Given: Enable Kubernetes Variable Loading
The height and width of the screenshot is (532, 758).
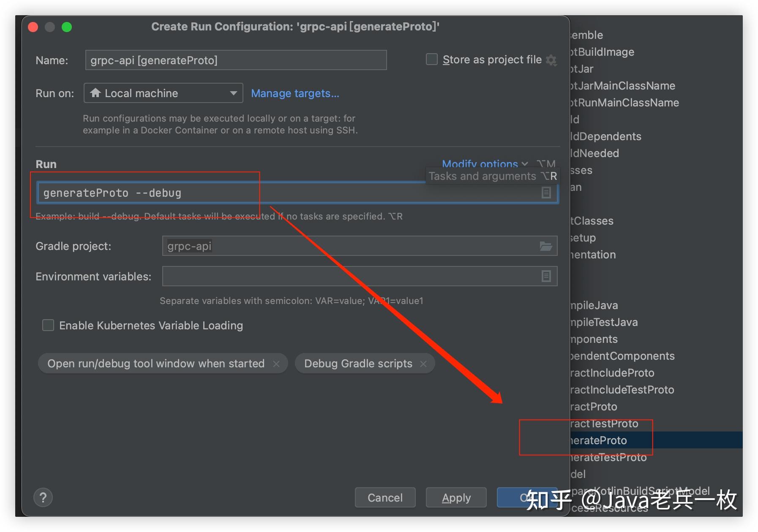Looking at the screenshot, I should [x=48, y=325].
